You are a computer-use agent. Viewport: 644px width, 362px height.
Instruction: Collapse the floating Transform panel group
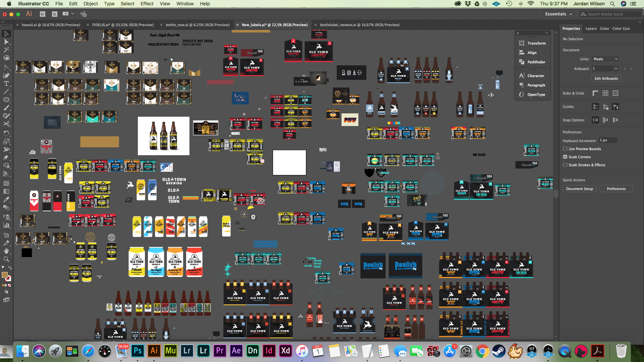pos(547,33)
